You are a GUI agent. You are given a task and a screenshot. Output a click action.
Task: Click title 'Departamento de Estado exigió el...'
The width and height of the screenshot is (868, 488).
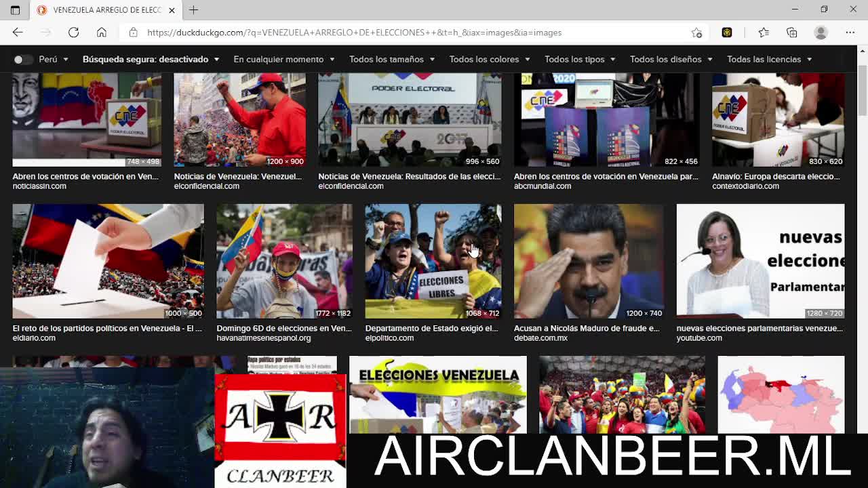(431, 328)
